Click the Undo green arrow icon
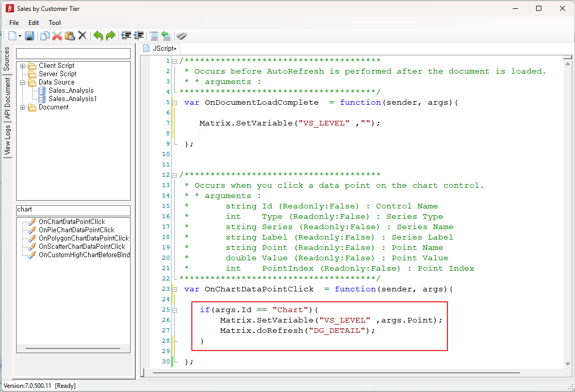This screenshot has height=392, width=575. tap(97, 36)
